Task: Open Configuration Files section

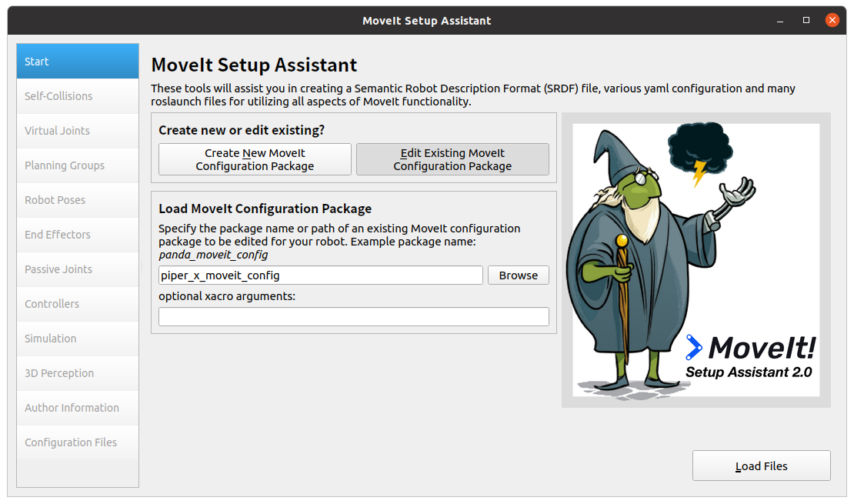Action: (78, 442)
